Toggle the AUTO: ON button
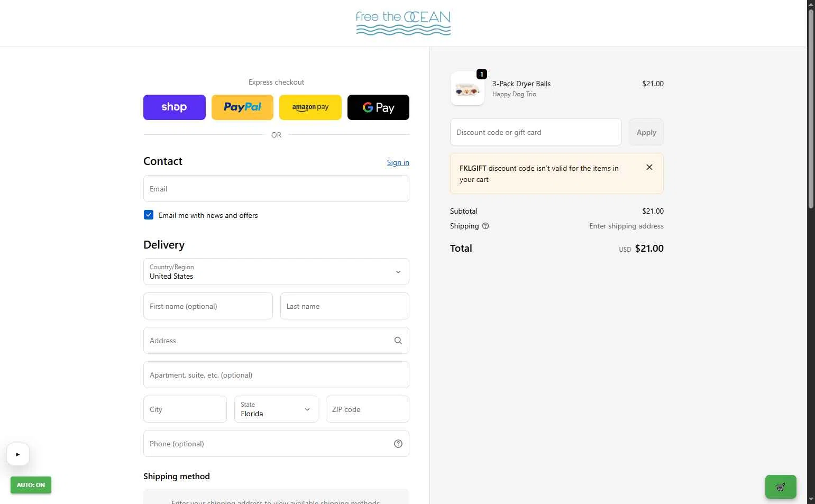The image size is (815, 504). coord(31,485)
